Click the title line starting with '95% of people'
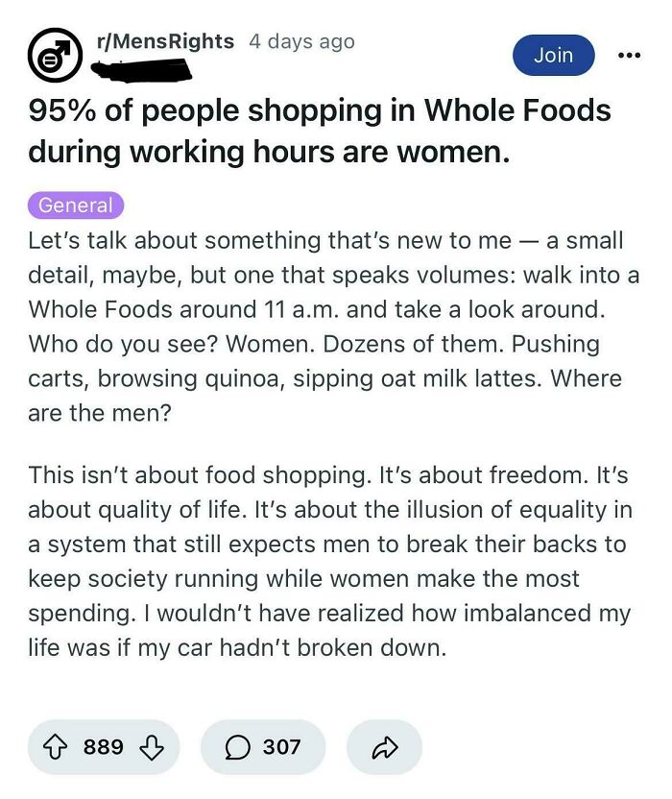 (x=319, y=110)
